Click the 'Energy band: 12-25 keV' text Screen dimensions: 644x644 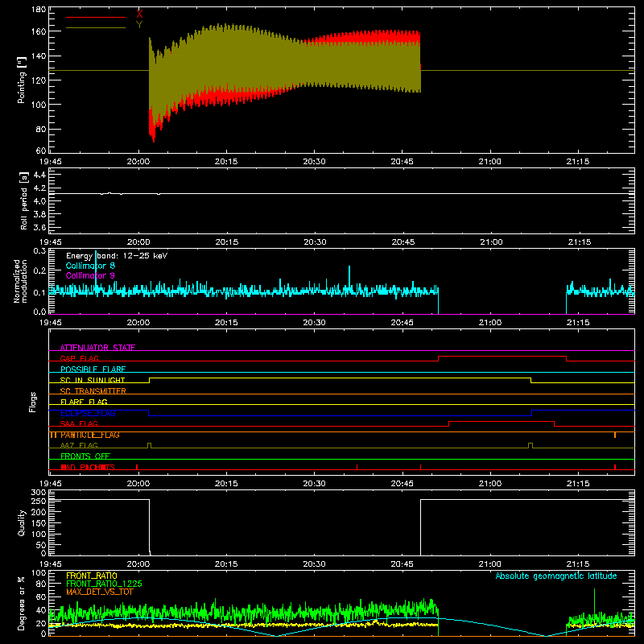tap(117, 256)
